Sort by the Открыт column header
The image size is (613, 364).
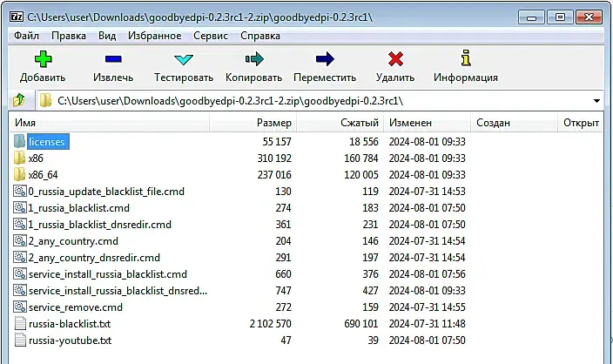[x=581, y=123]
